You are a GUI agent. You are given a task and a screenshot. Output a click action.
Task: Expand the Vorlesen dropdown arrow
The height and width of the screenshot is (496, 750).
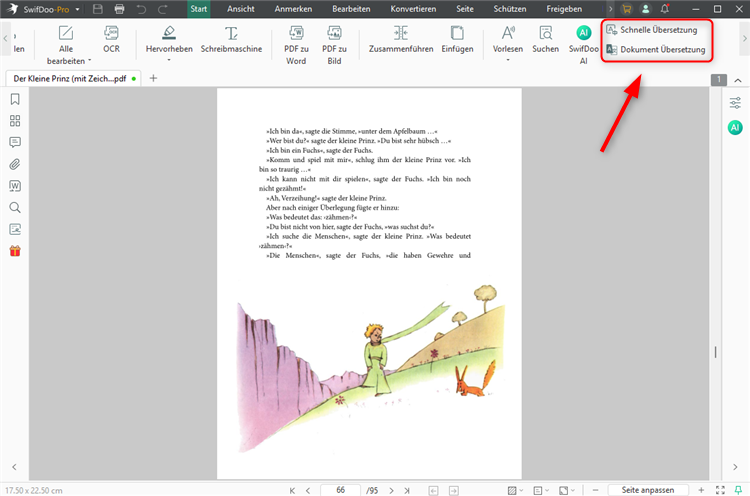click(x=508, y=60)
